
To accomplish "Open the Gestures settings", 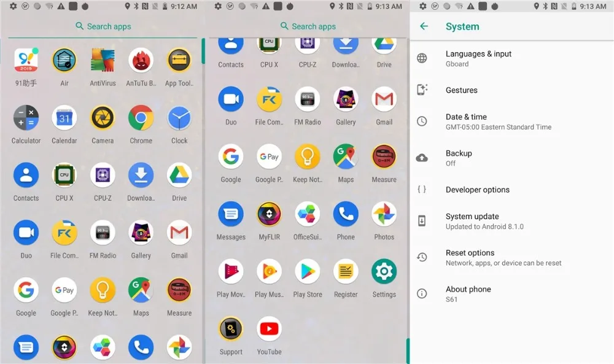I will click(x=512, y=90).
